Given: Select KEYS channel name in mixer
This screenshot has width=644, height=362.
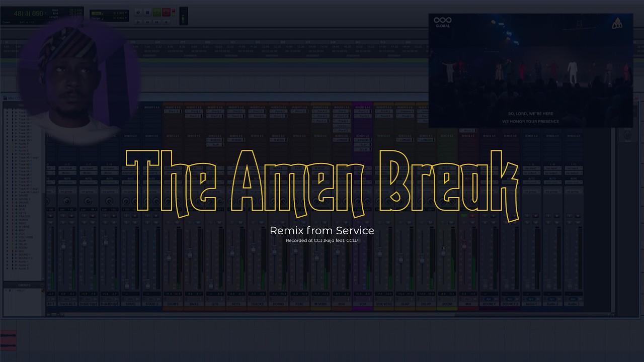Looking at the screenshot, I should pyautogui.click(x=236, y=304).
